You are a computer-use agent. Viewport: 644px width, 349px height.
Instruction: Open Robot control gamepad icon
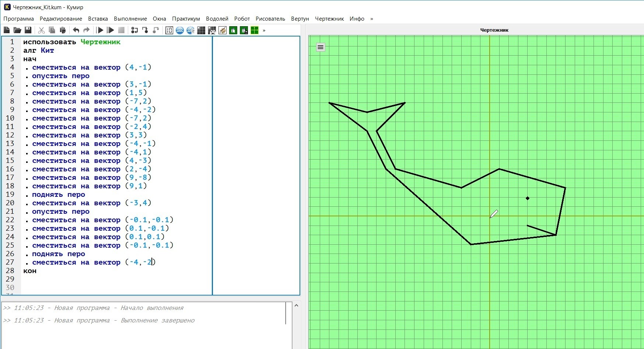click(212, 30)
